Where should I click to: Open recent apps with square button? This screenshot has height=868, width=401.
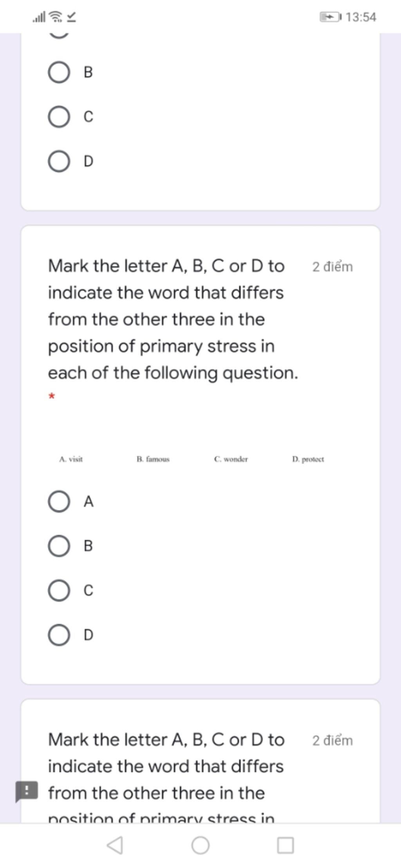tap(285, 845)
